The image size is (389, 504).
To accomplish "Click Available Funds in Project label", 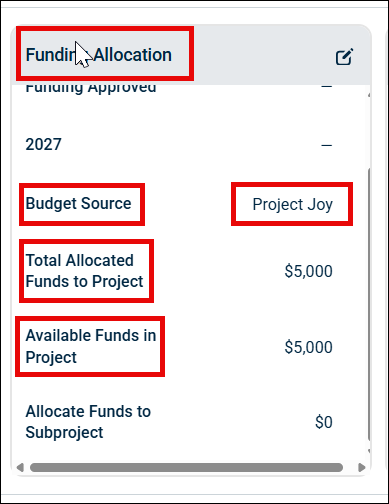I will 91,346.
